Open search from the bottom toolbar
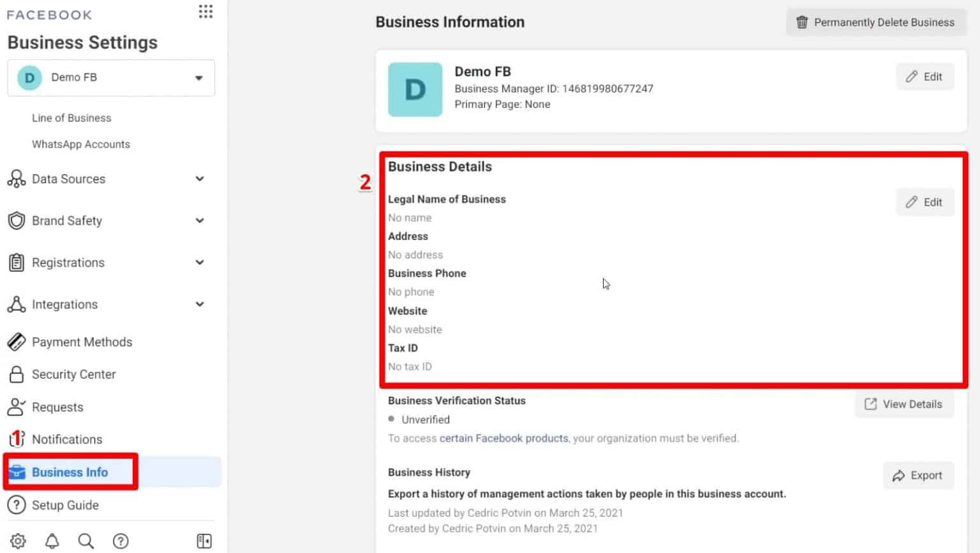The width and height of the screenshot is (980, 553). pyautogui.click(x=86, y=540)
